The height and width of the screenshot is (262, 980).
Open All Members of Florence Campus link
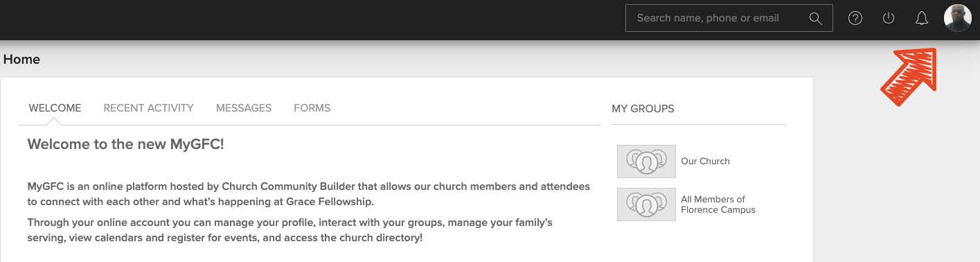(x=718, y=204)
